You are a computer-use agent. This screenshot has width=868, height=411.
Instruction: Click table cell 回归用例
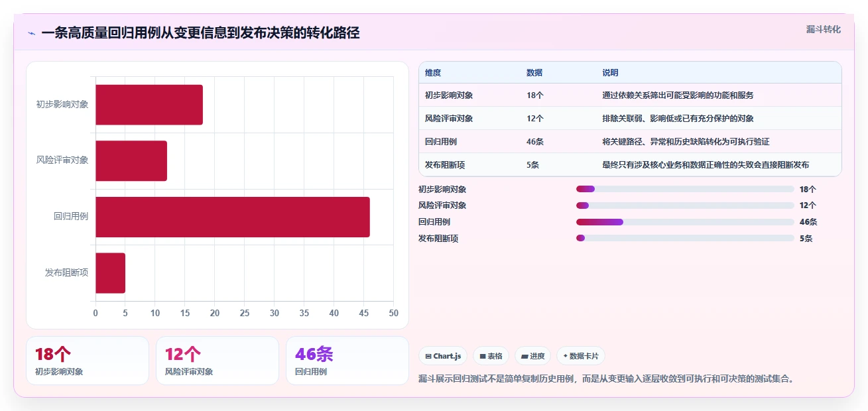(441, 142)
